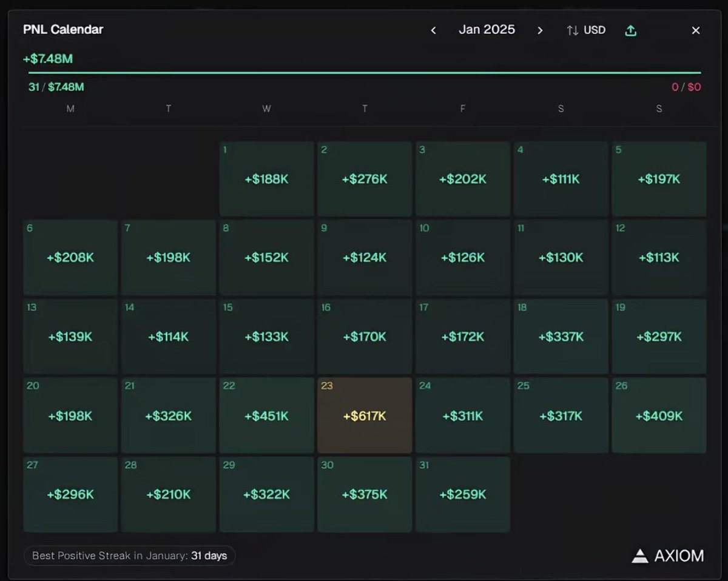Screen dimensions: 728x581
Task: Click day 22 cell with +$451K
Action: coord(267,415)
